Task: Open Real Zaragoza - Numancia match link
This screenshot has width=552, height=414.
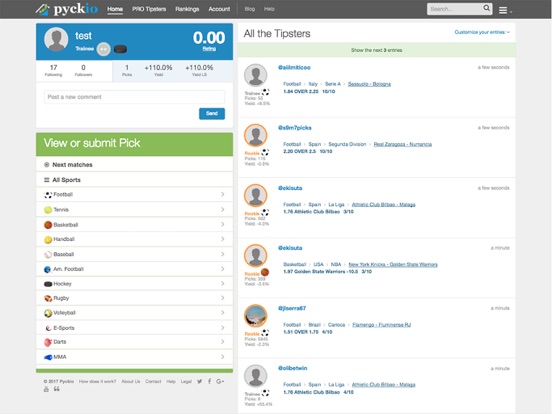Action: 403,144
